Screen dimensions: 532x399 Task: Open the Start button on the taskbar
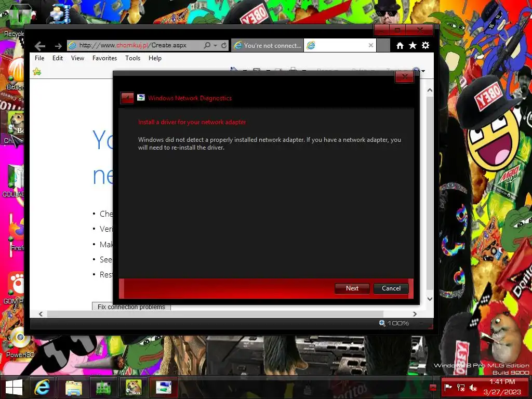(14, 387)
